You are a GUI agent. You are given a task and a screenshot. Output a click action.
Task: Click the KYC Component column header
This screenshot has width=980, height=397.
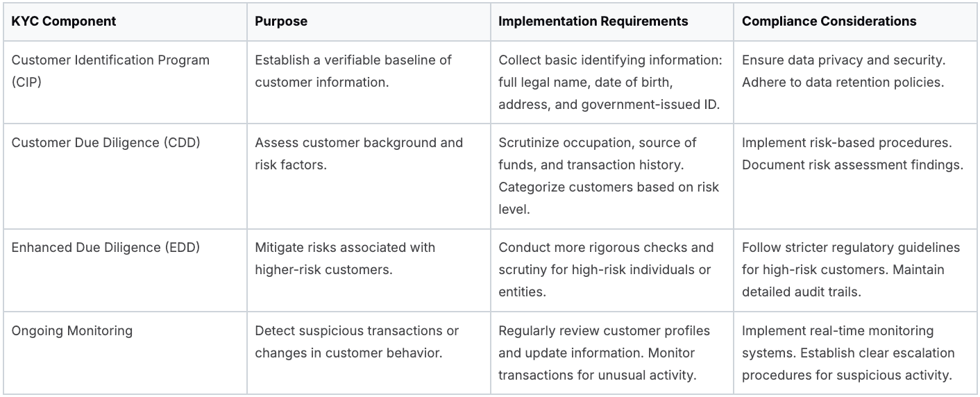[x=64, y=22]
